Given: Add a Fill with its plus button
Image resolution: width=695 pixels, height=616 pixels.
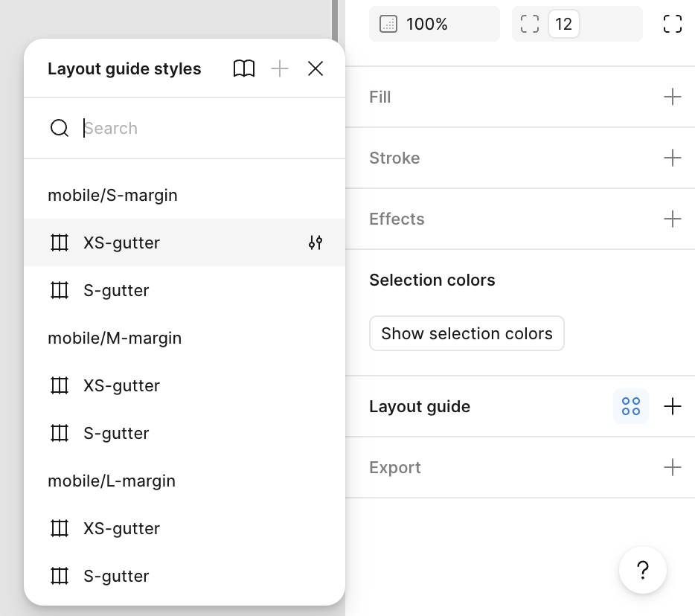Looking at the screenshot, I should tap(672, 97).
